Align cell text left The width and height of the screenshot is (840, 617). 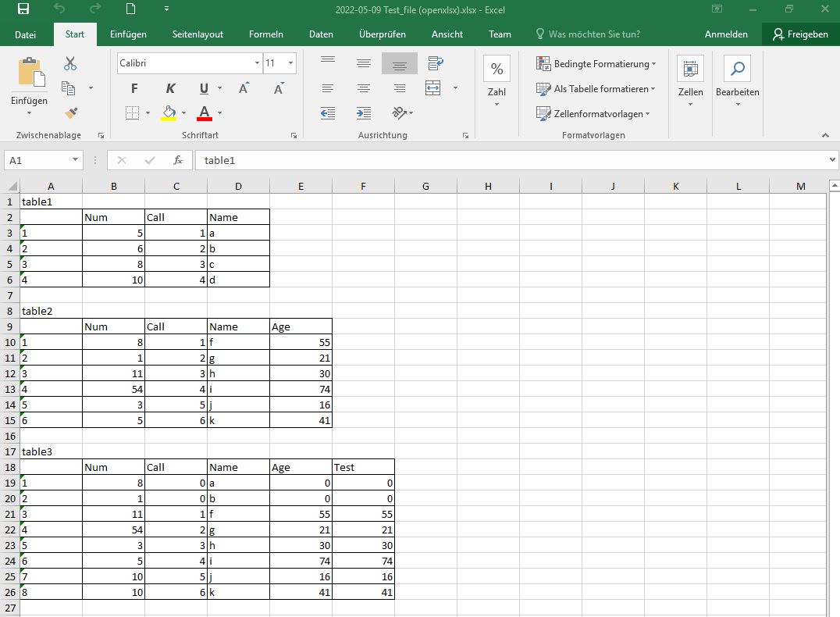coord(328,88)
